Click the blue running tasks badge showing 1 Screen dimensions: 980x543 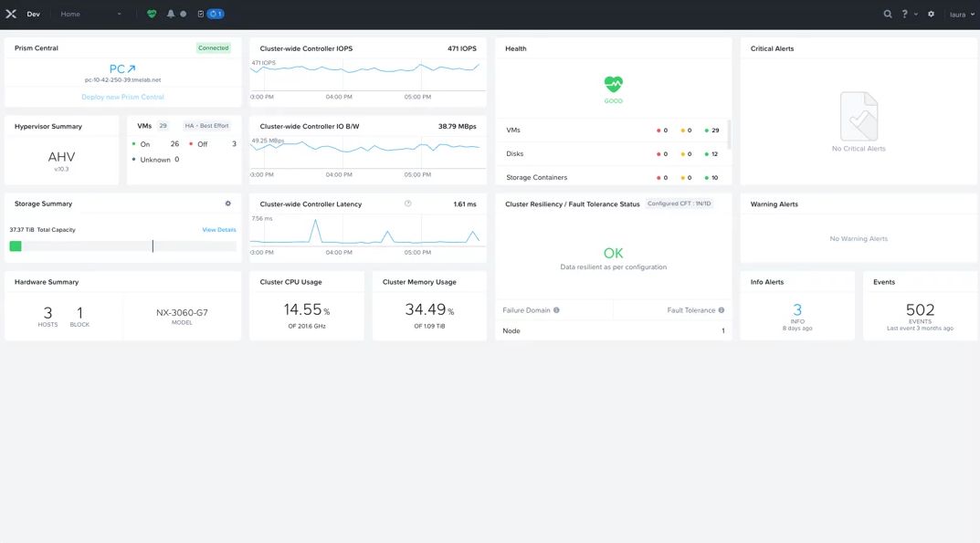point(215,14)
